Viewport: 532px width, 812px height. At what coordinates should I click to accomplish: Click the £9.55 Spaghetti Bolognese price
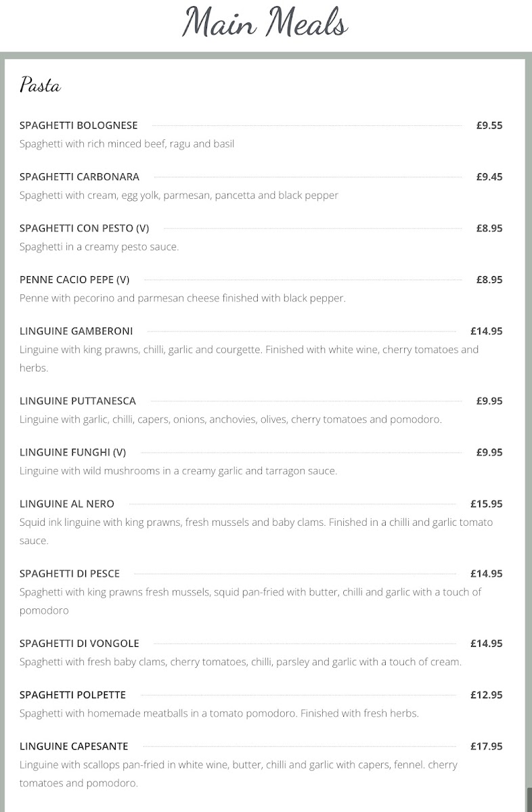point(489,125)
